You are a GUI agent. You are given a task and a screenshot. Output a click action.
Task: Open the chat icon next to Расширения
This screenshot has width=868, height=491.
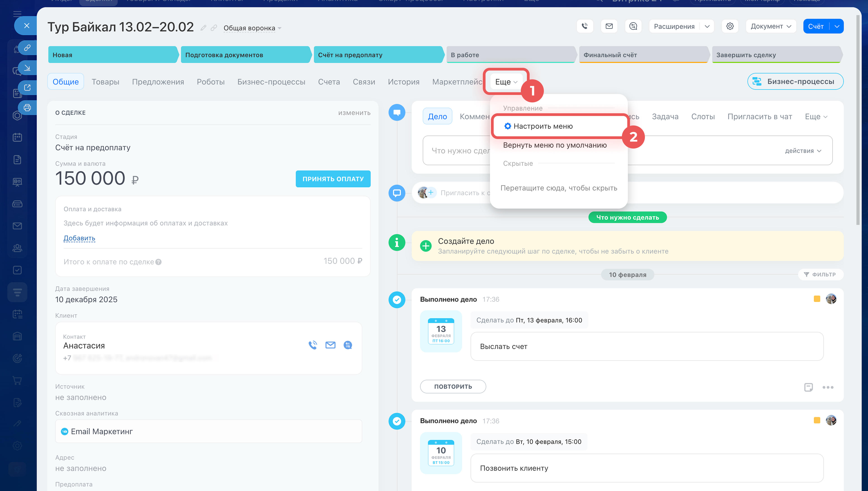(x=633, y=26)
